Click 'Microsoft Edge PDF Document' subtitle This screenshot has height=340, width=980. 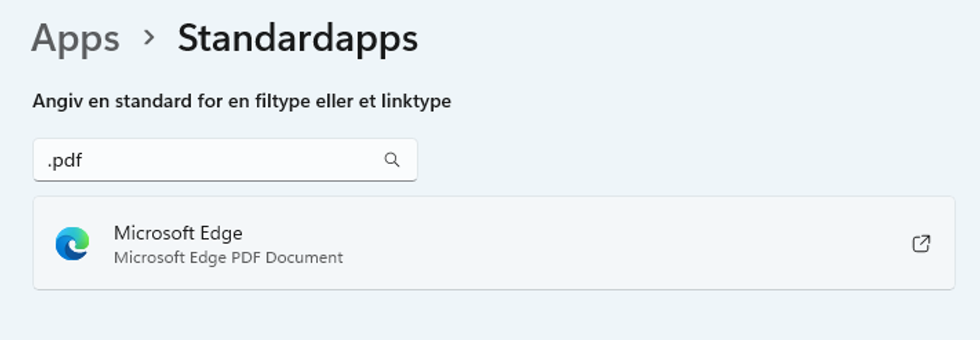[x=228, y=258]
